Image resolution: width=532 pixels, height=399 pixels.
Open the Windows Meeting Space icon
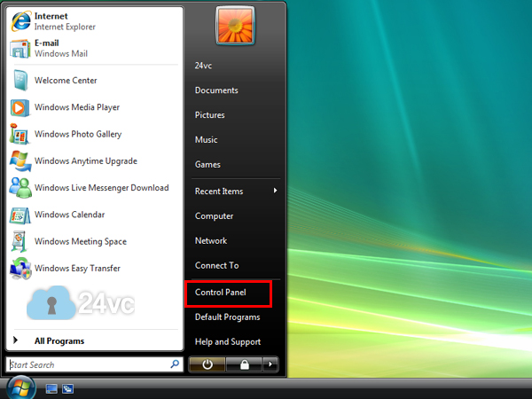pos(19,241)
